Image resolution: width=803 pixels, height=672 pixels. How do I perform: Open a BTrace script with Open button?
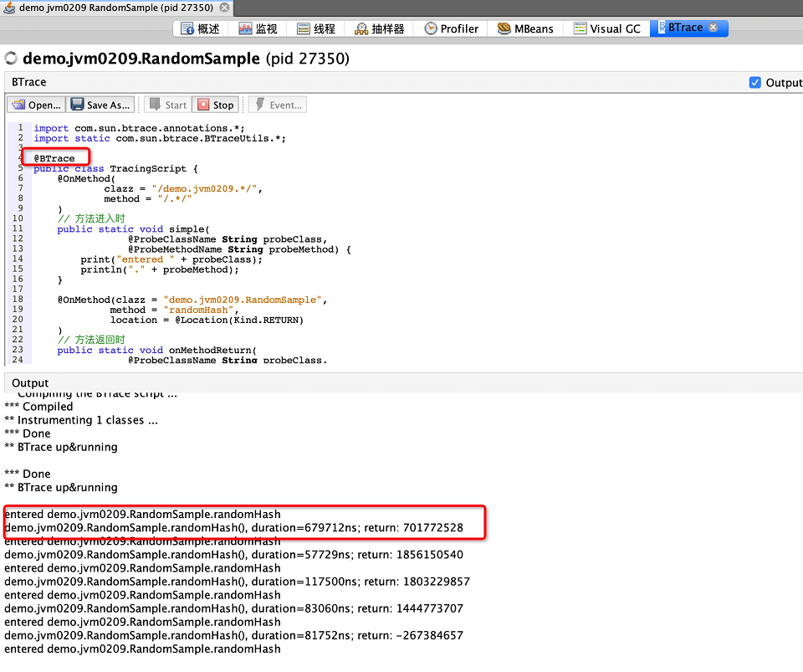(x=36, y=105)
